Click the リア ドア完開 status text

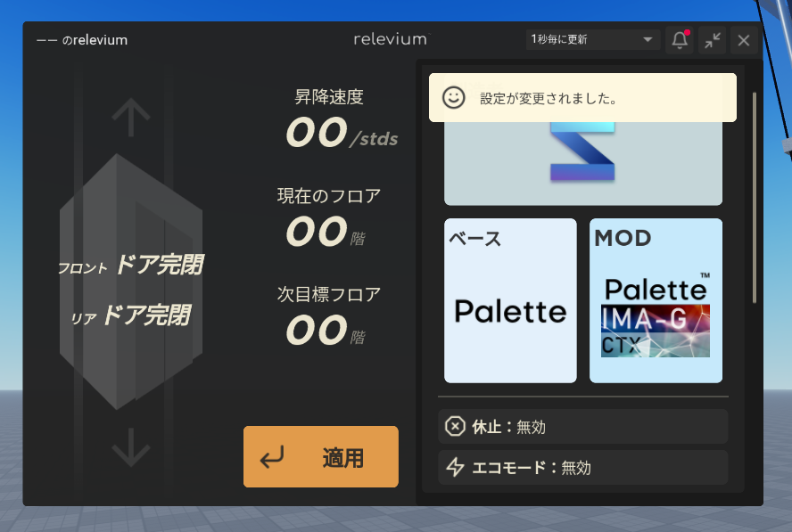(x=130, y=315)
